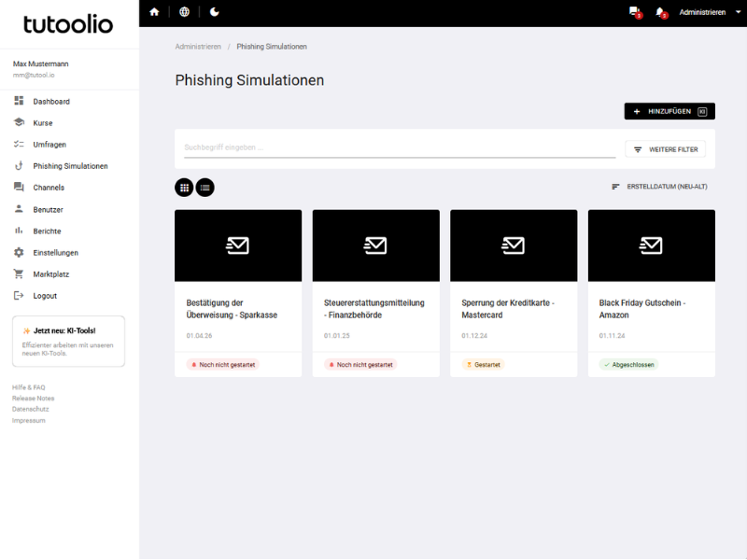Click the email mm@tutool.io
Image resolution: width=747 pixels, height=560 pixels.
[34, 76]
